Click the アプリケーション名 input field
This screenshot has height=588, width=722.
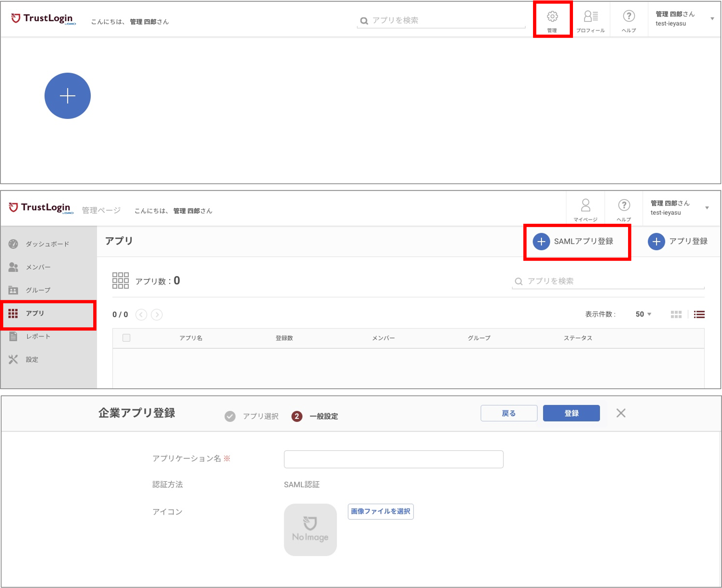coord(393,459)
